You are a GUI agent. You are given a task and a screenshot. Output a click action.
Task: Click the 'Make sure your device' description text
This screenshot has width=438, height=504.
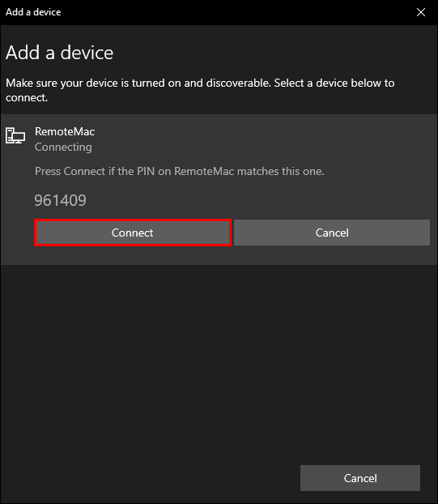click(200, 90)
